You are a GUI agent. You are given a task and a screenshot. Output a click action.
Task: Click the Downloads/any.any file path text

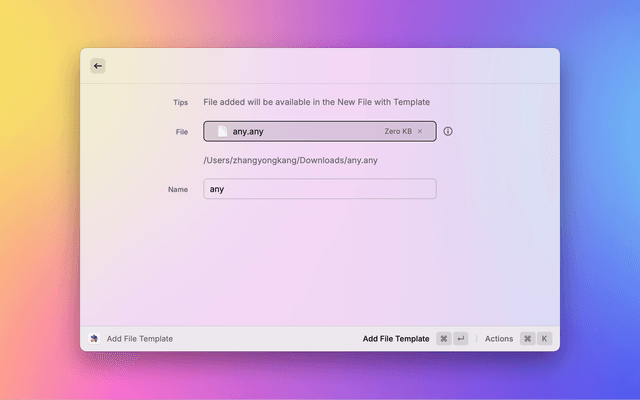(x=291, y=160)
